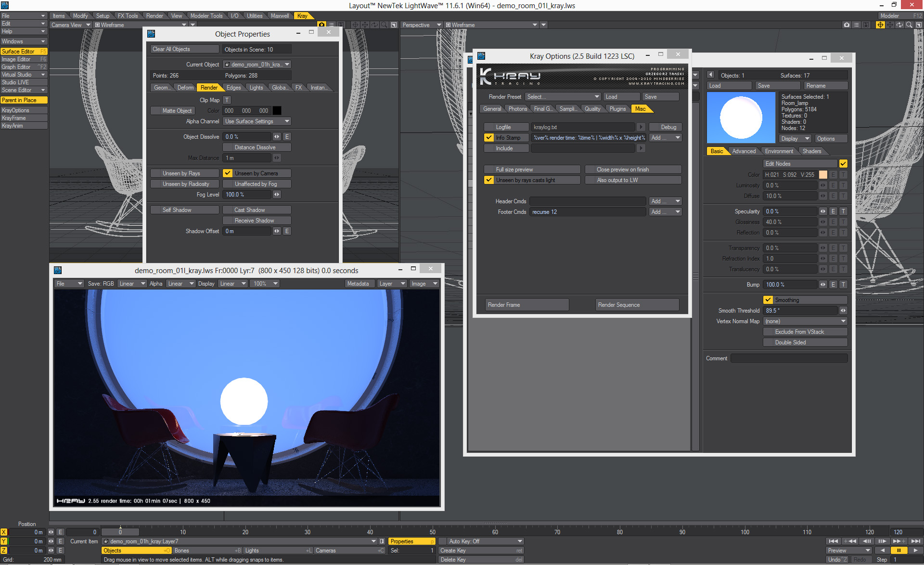Click the Clip Map T texture button
Viewport: 924px width, 565px height.
(x=227, y=100)
